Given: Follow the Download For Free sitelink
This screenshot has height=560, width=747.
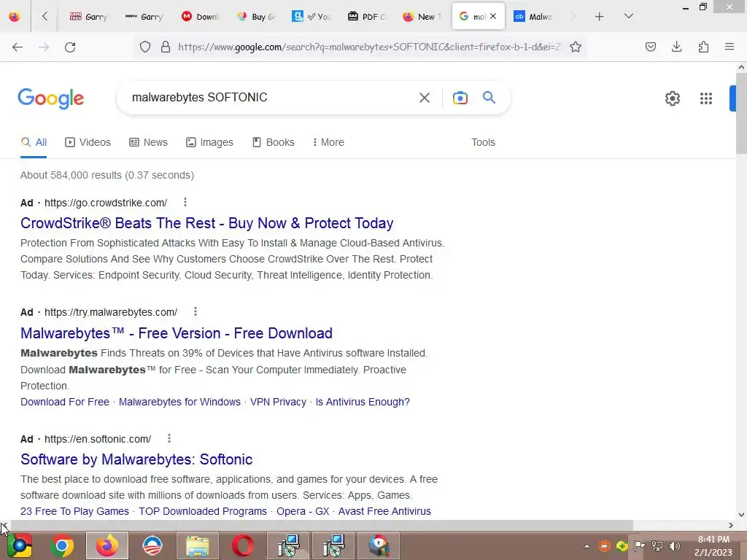Looking at the screenshot, I should tap(65, 402).
